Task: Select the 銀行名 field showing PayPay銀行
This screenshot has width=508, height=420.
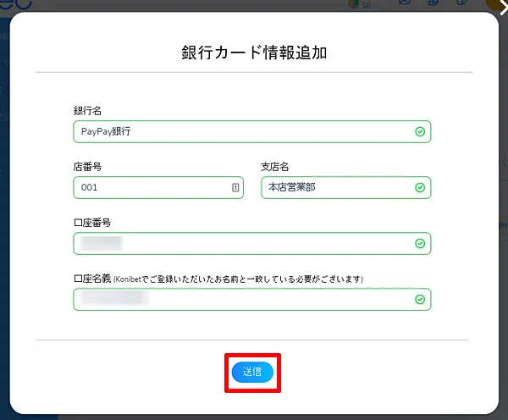Action: [x=252, y=131]
